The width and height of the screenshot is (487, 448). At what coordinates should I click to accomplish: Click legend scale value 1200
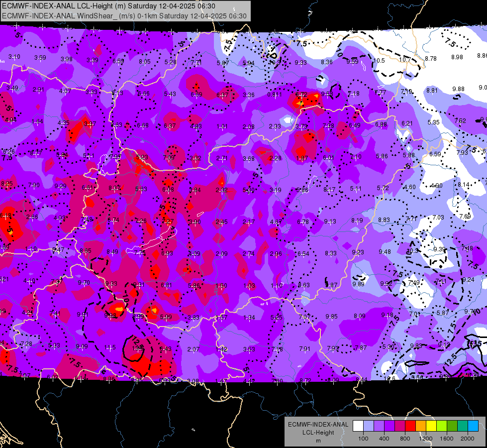click(425, 439)
